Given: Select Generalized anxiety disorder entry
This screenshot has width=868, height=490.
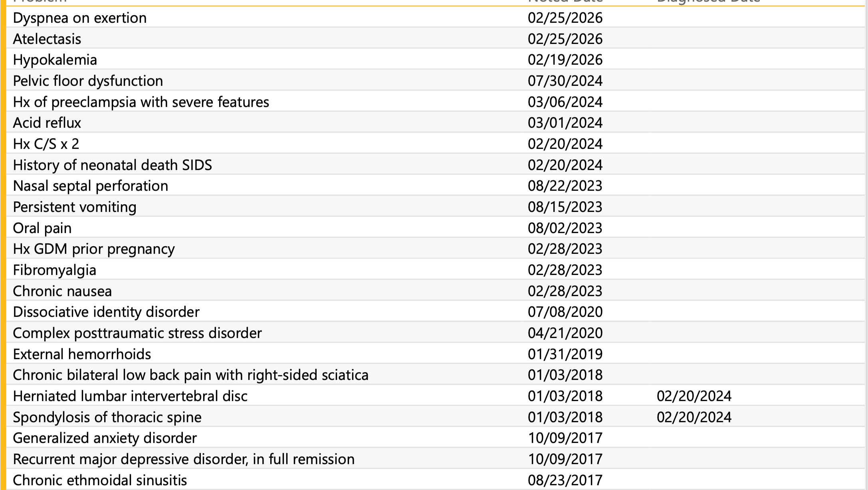Looking at the screenshot, I should (x=105, y=438).
